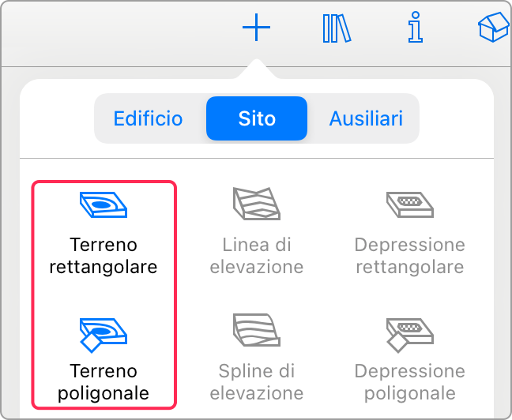Select the Terreno rettangolare icon
The height and width of the screenshot is (420, 512).
click(x=104, y=204)
